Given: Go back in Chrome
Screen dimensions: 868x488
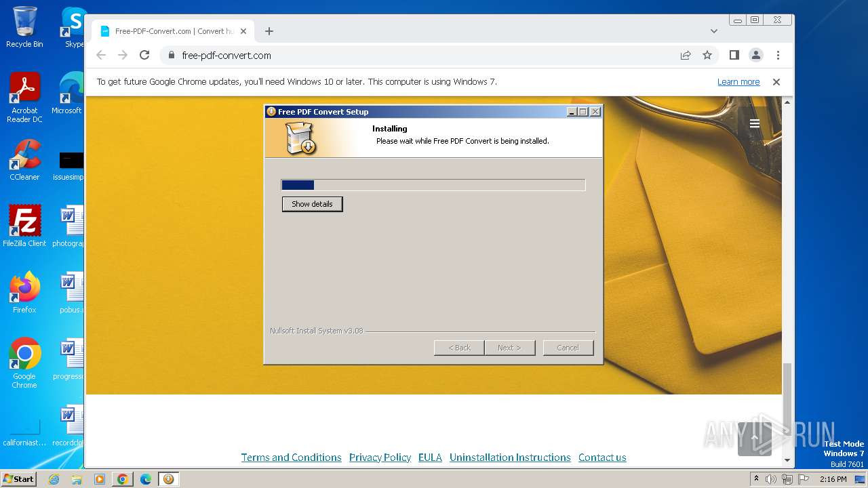Looking at the screenshot, I should point(101,56).
